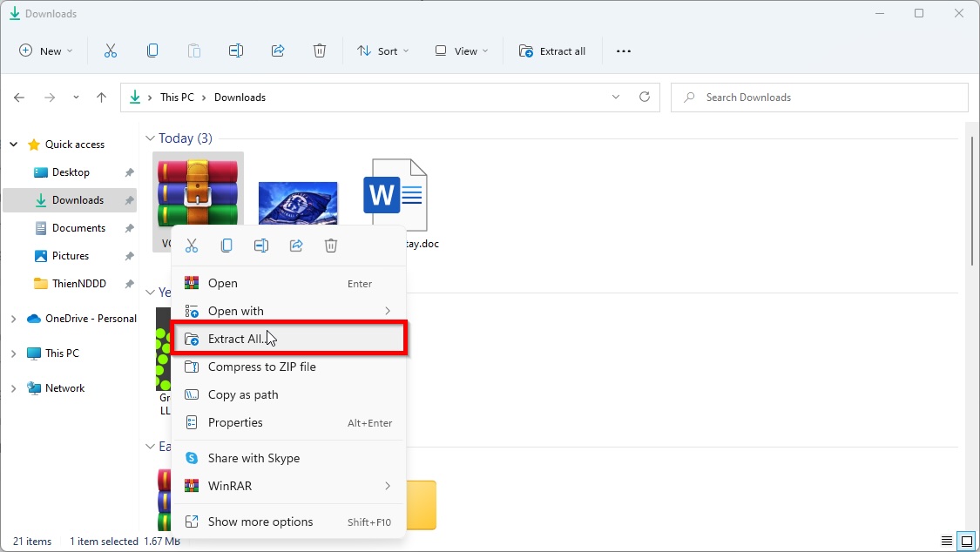Click the Rename icon in the context menu

(x=261, y=246)
